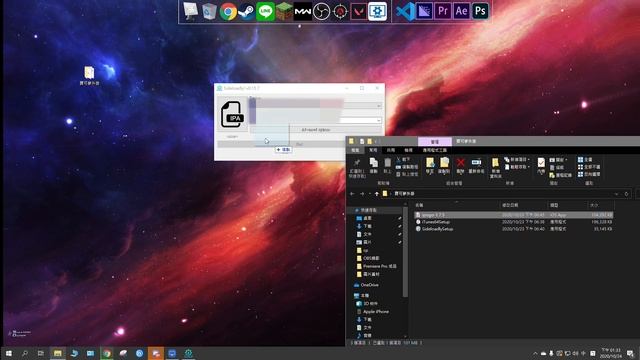Click the Cut scissors command in the ribbon
The height and width of the screenshot is (360, 640).
404,160
